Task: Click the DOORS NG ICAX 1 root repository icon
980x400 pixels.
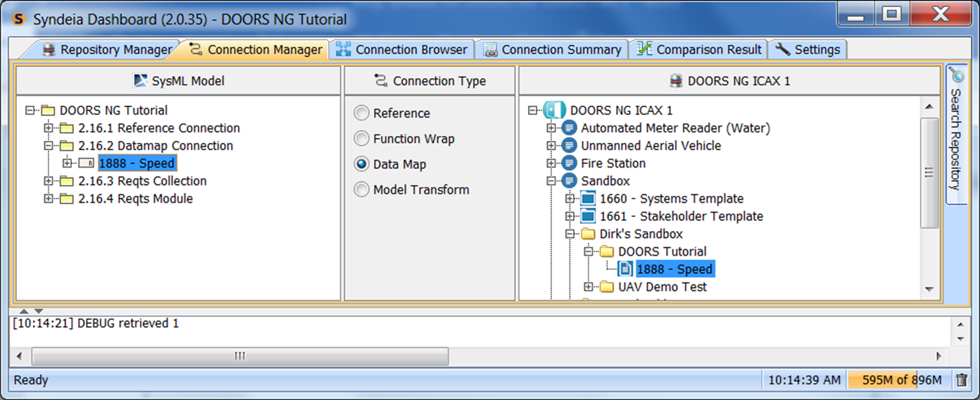Action: pyautogui.click(x=554, y=111)
